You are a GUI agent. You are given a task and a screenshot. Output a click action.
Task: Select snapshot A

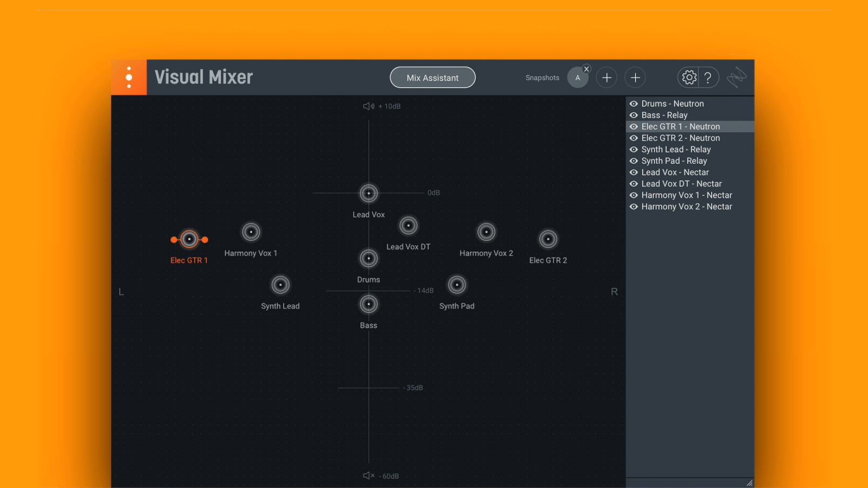tap(577, 78)
